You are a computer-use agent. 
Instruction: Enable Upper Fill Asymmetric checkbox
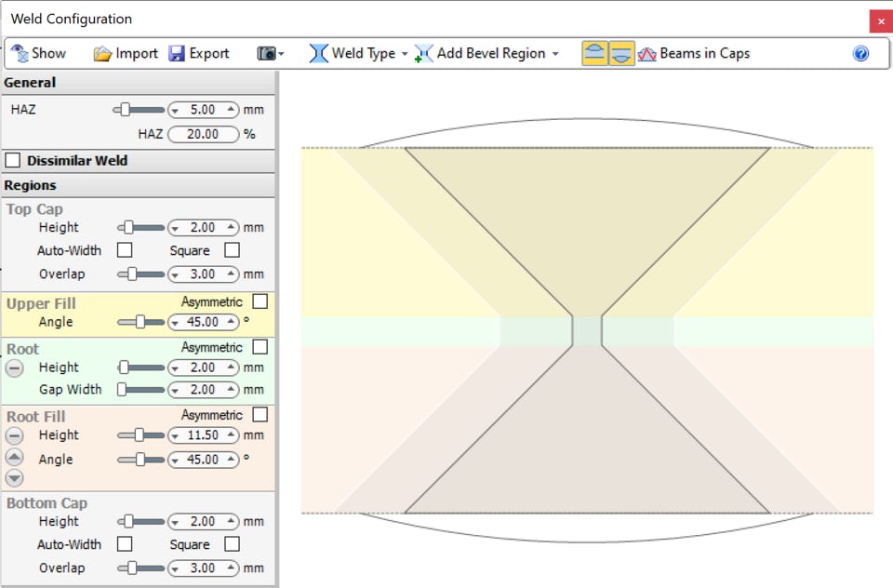260,301
